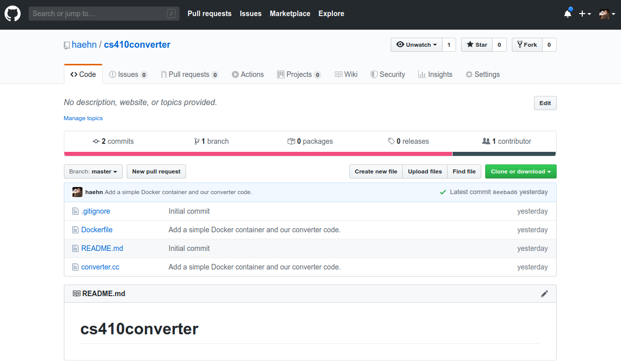Edit the README with the pencil icon

(544, 294)
